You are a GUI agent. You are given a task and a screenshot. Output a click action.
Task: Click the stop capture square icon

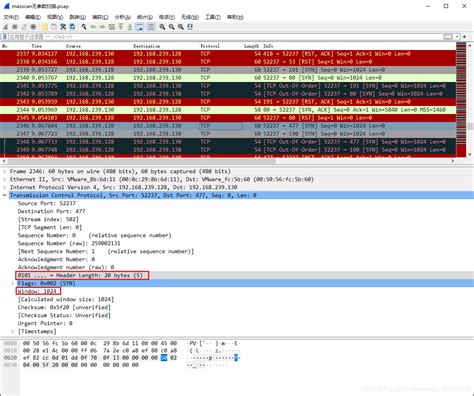click(15, 27)
